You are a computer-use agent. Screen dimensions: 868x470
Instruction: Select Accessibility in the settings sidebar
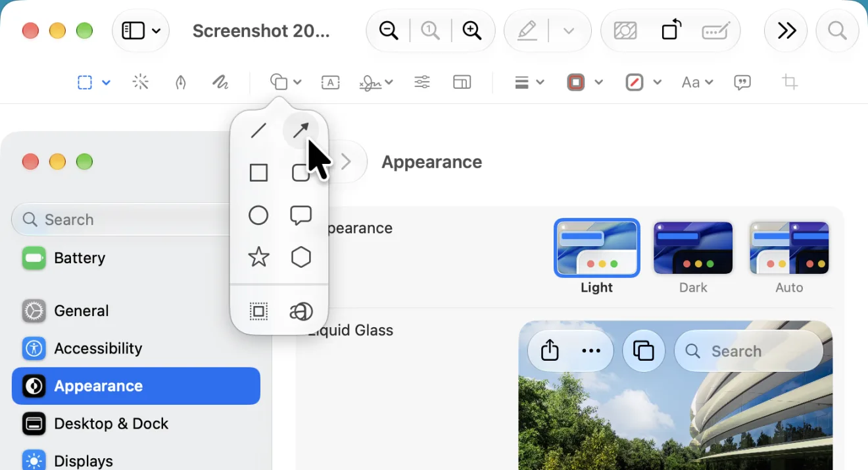(136, 348)
